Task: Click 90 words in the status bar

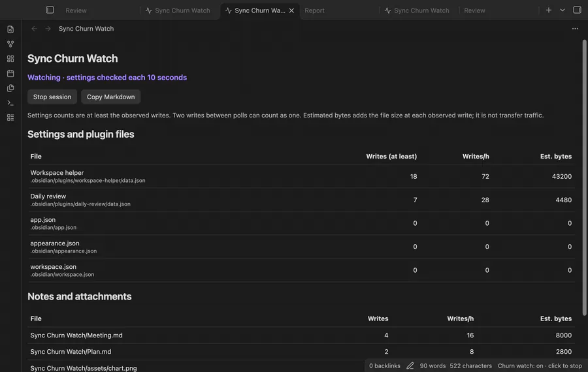Action: 433,365
